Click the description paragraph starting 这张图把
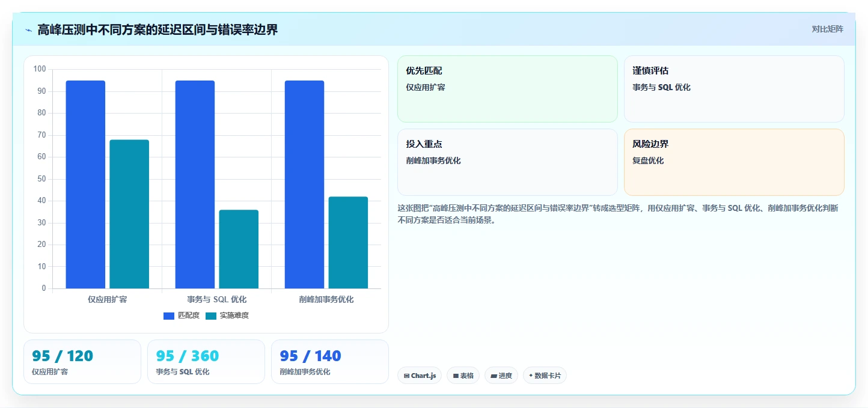868x408 pixels. click(618, 214)
